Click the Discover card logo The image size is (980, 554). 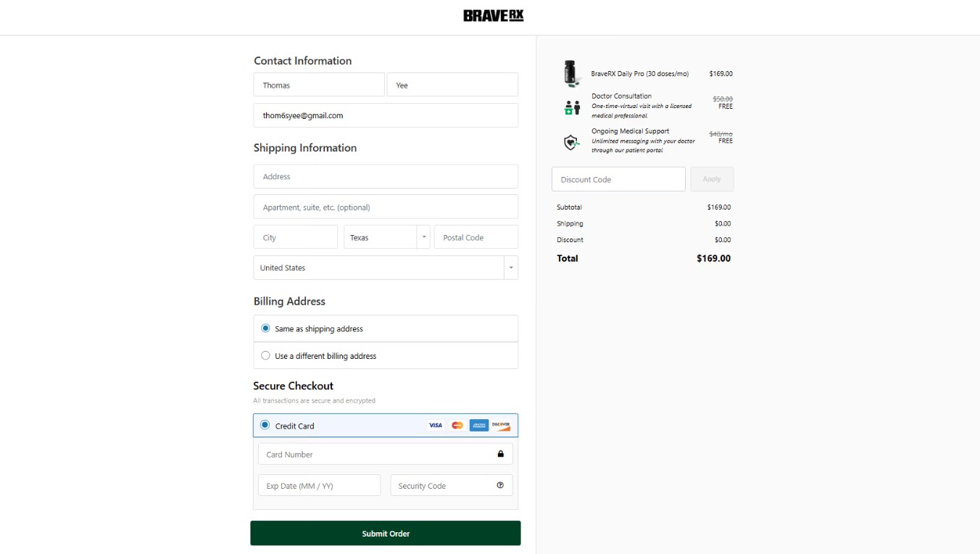click(501, 426)
